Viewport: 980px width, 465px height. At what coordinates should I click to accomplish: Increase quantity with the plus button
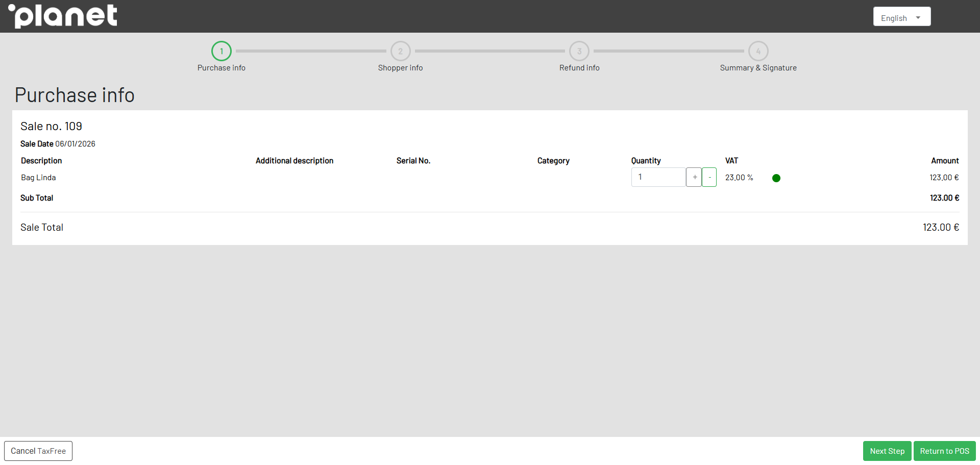(694, 177)
